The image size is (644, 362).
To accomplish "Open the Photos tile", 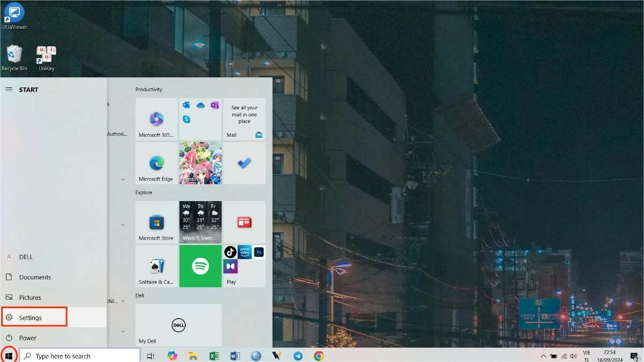I will [200, 162].
